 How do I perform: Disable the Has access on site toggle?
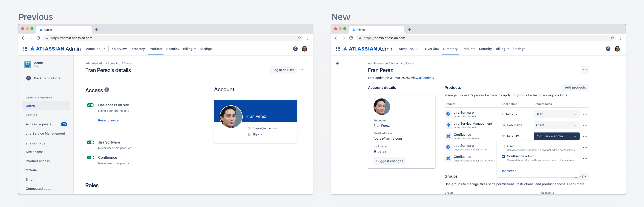90,105
